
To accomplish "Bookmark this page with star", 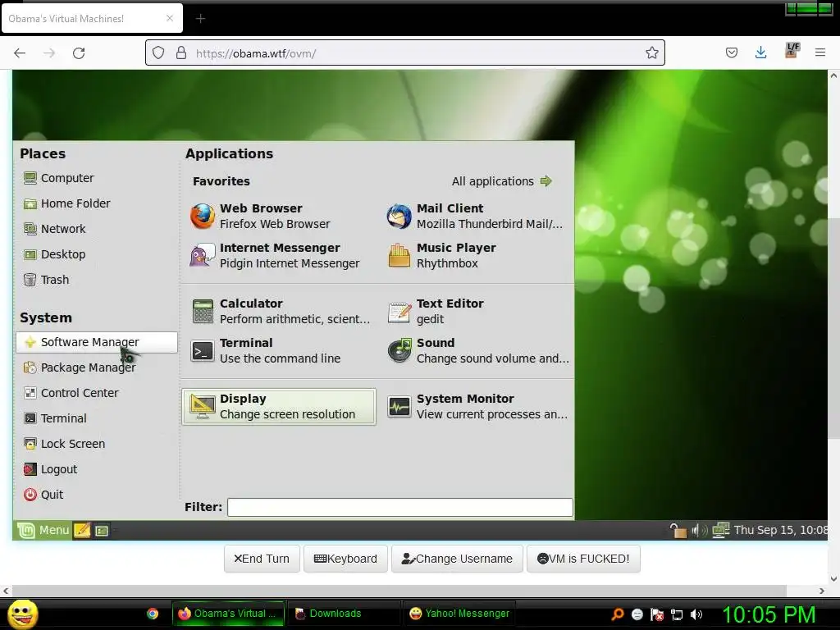I will click(x=652, y=52).
